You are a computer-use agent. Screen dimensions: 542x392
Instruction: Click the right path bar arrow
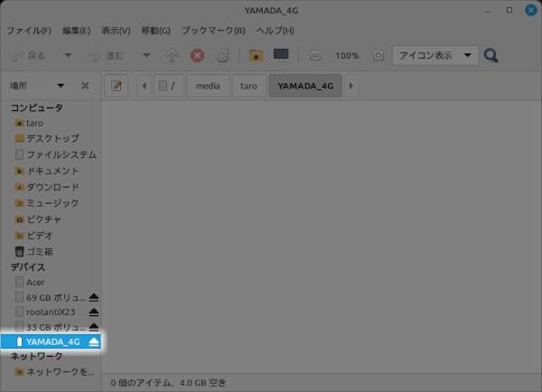point(351,86)
